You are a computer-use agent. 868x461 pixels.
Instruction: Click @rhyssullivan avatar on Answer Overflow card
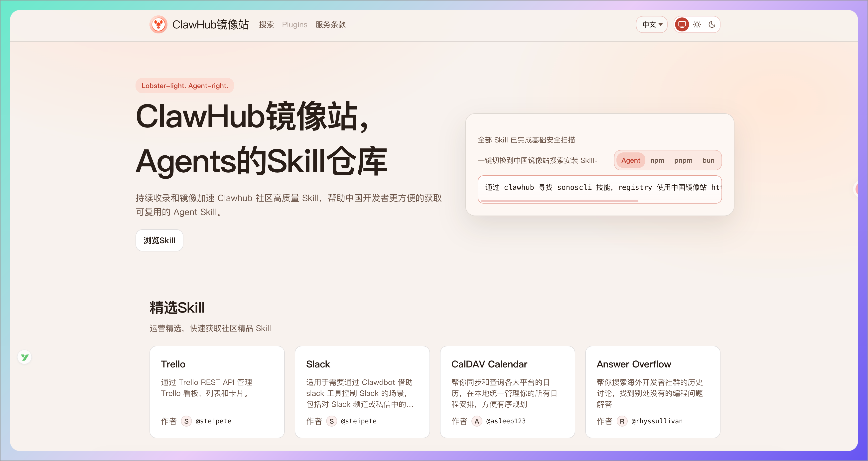[x=622, y=421]
